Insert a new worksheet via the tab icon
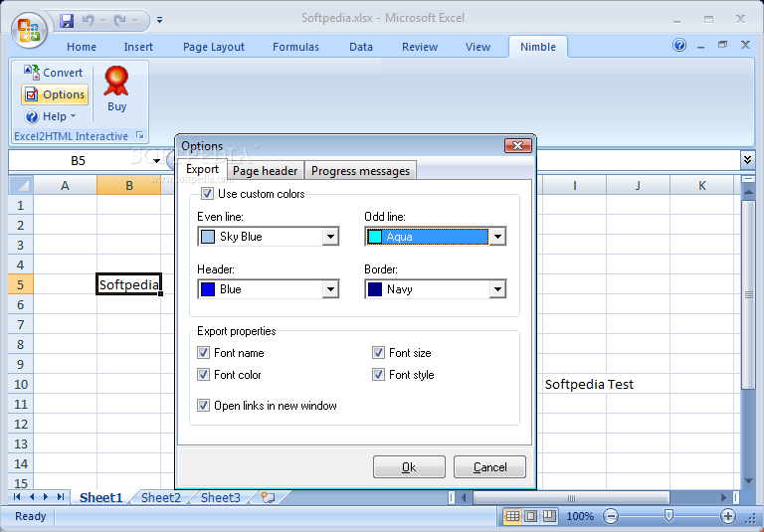This screenshot has height=532, width=764. (x=268, y=497)
